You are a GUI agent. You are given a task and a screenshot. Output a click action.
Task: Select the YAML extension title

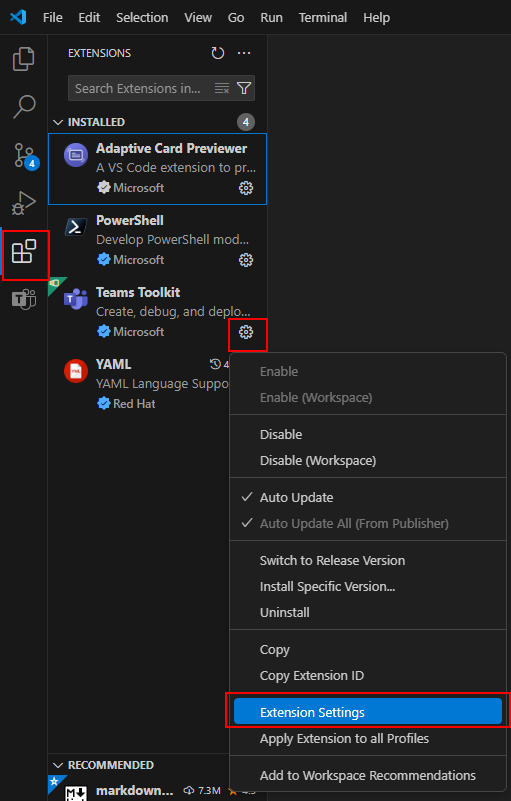point(113,365)
